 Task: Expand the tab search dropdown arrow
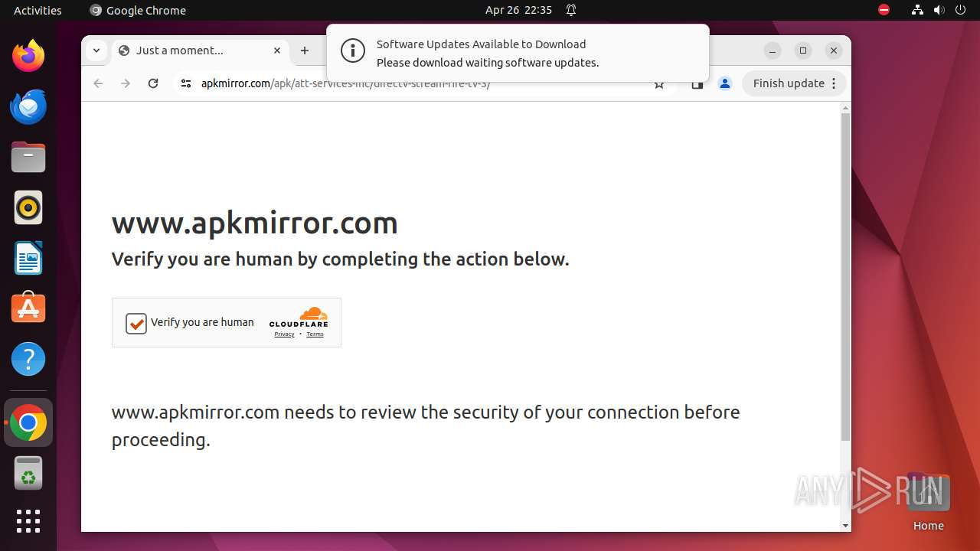click(x=96, y=51)
